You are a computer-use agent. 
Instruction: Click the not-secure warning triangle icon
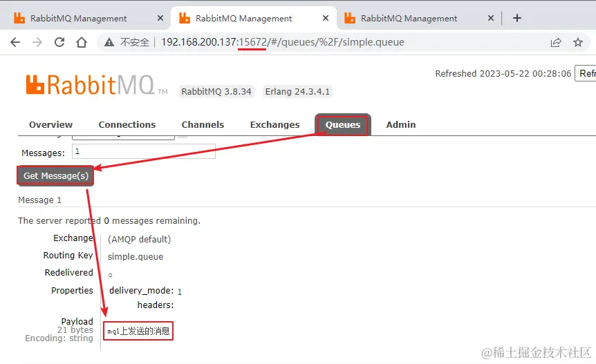[x=109, y=42]
